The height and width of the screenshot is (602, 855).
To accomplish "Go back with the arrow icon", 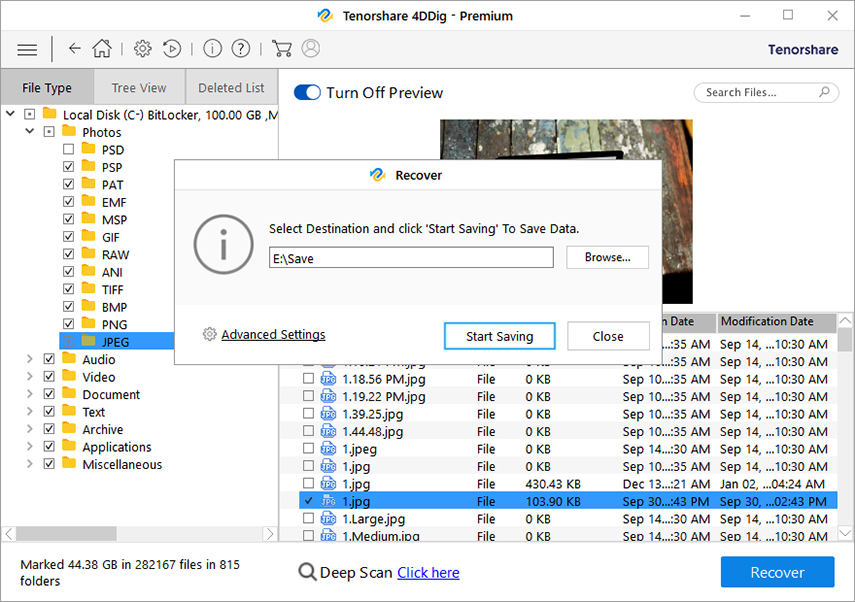I will [x=75, y=49].
